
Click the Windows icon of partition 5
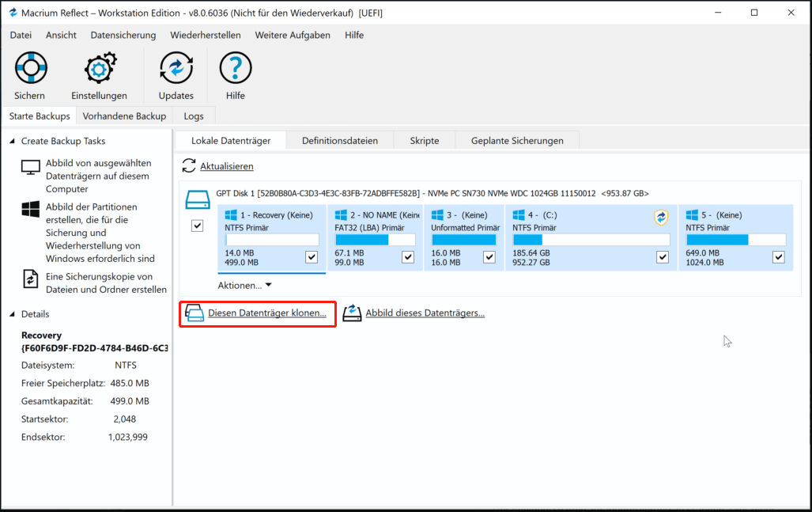point(692,214)
